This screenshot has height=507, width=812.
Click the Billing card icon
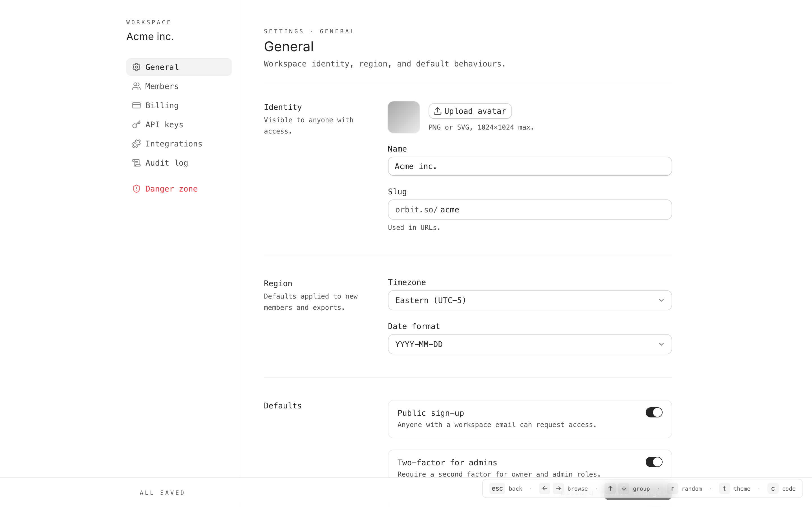pos(136,105)
